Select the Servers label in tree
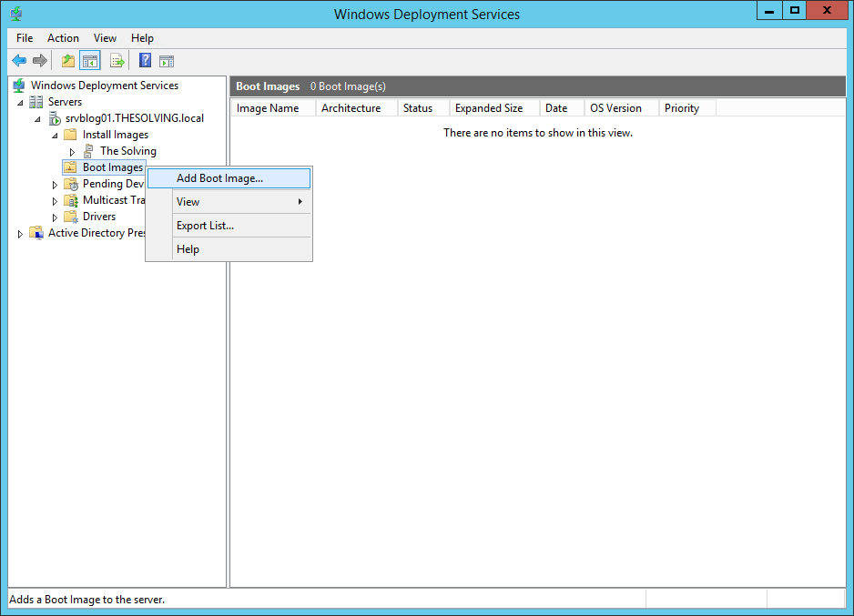The height and width of the screenshot is (616, 854). click(x=65, y=102)
